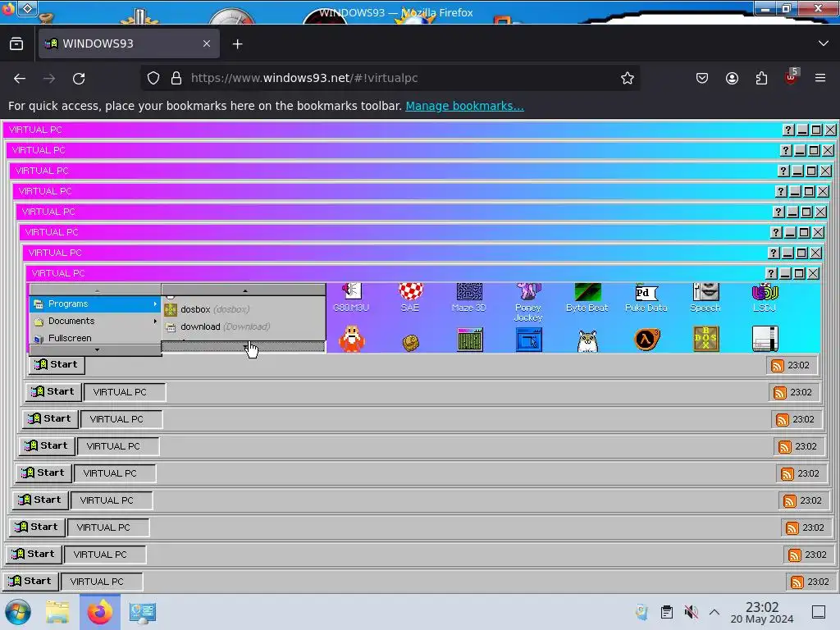840x630 pixels.
Task: Save page to Pocket
Action: click(702, 78)
